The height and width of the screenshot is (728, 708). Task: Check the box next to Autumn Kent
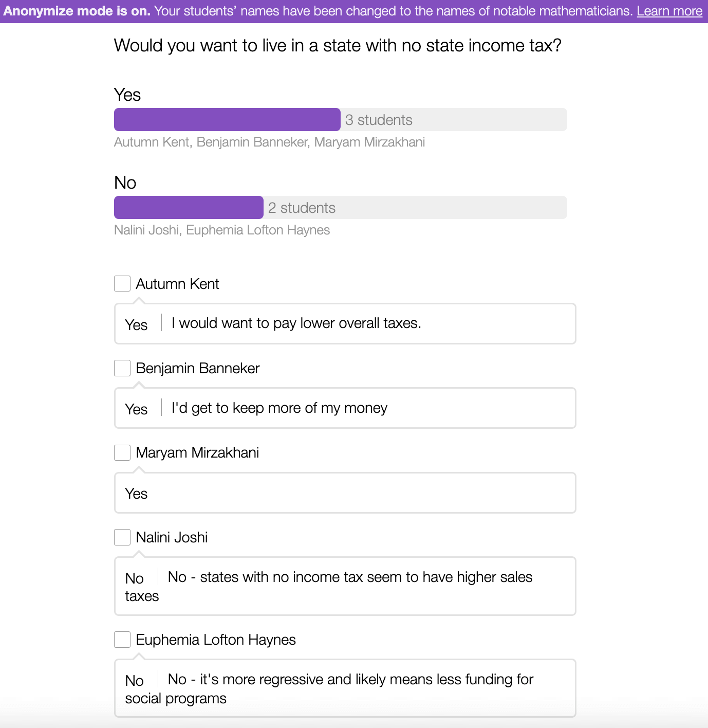coord(122,283)
